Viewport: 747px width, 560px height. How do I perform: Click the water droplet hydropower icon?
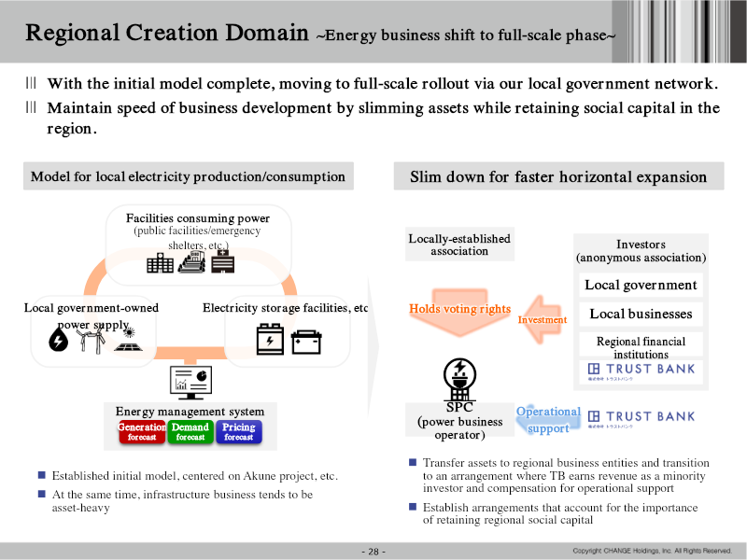pyautogui.click(x=58, y=340)
